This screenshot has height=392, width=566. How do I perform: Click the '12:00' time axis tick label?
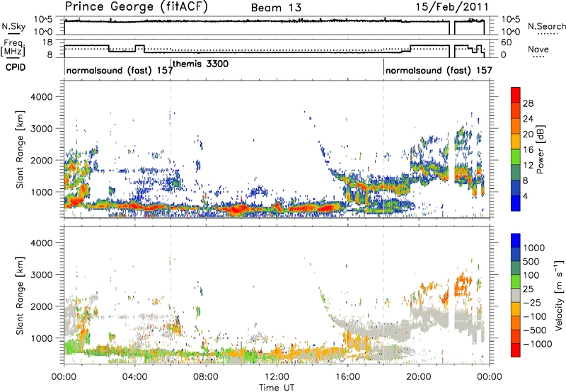(277, 377)
